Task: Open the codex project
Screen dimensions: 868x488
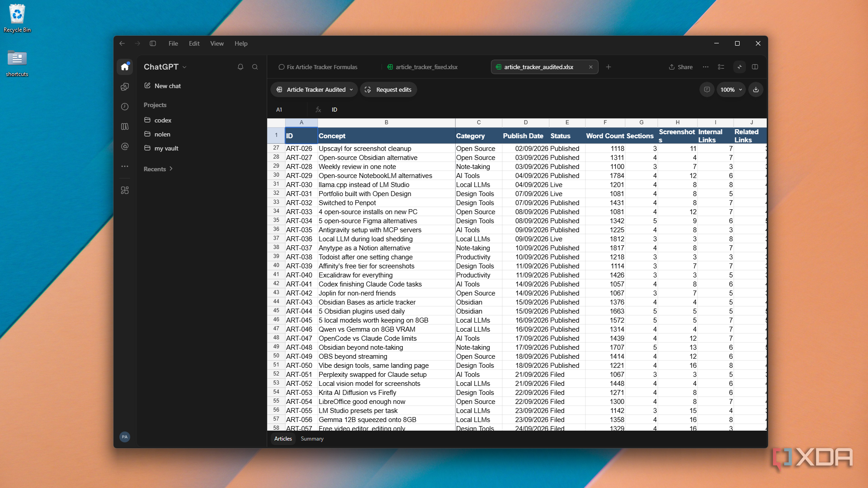Action: tap(158, 120)
